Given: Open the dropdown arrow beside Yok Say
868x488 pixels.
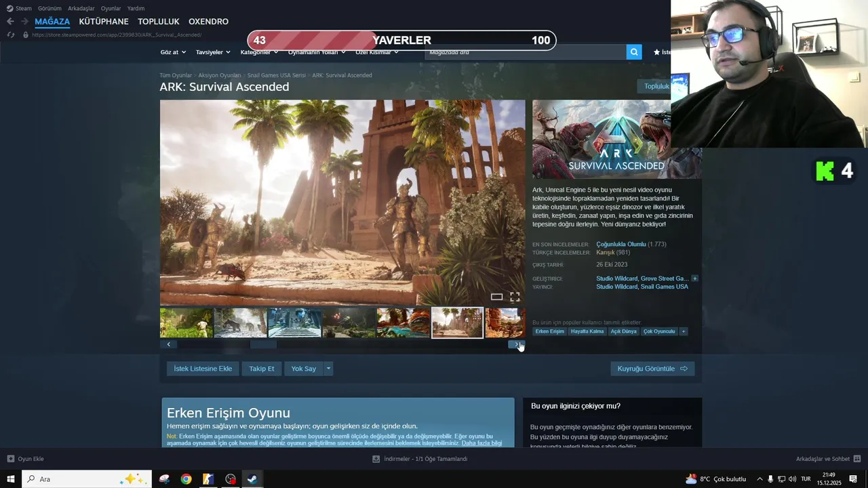Looking at the screenshot, I should pos(328,369).
